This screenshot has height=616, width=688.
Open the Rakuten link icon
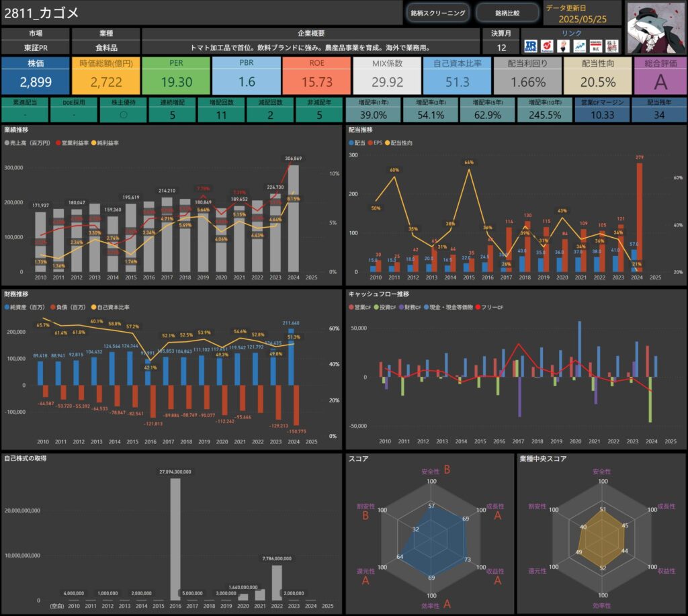point(547,46)
